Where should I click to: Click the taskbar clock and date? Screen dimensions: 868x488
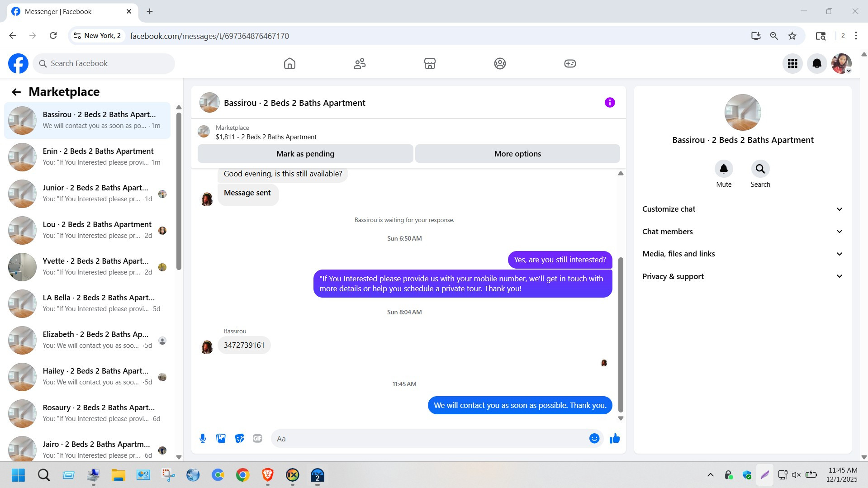(x=842, y=475)
